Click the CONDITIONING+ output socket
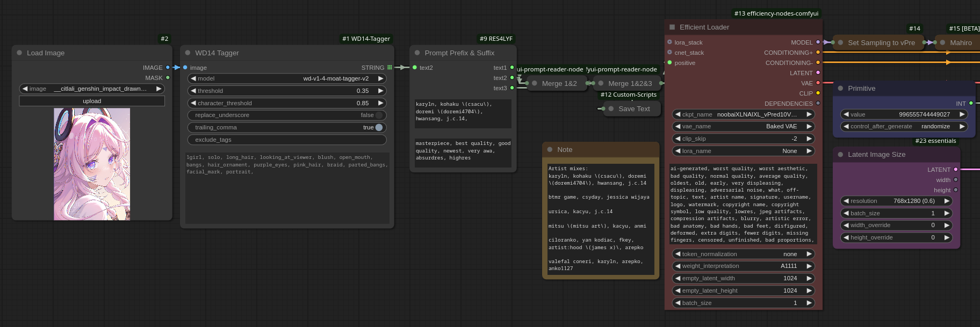 818,52
